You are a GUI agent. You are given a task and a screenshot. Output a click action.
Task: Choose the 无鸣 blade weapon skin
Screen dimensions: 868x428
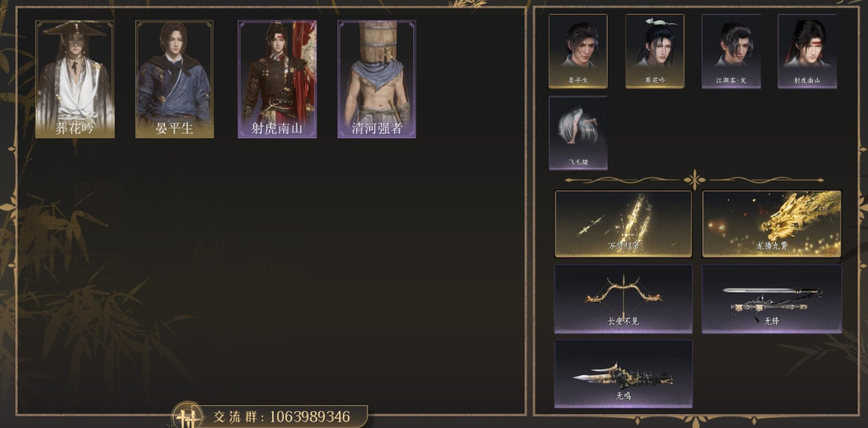click(x=623, y=374)
